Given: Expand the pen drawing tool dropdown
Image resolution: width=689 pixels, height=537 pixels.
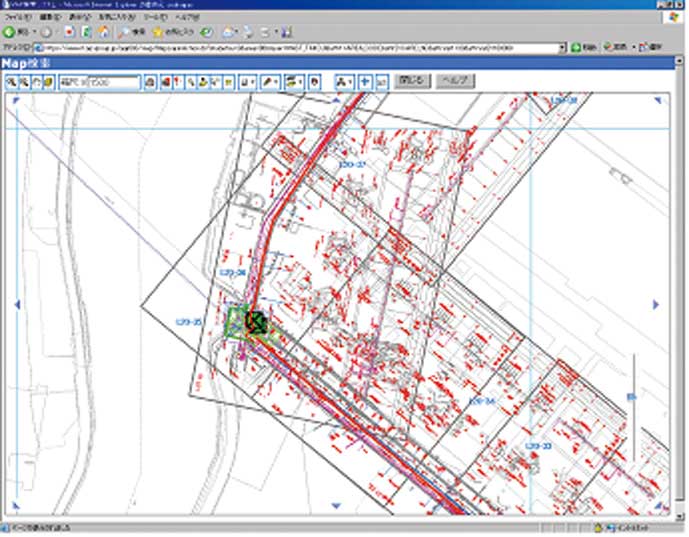Looking at the screenshot, I should click(276, 82).
